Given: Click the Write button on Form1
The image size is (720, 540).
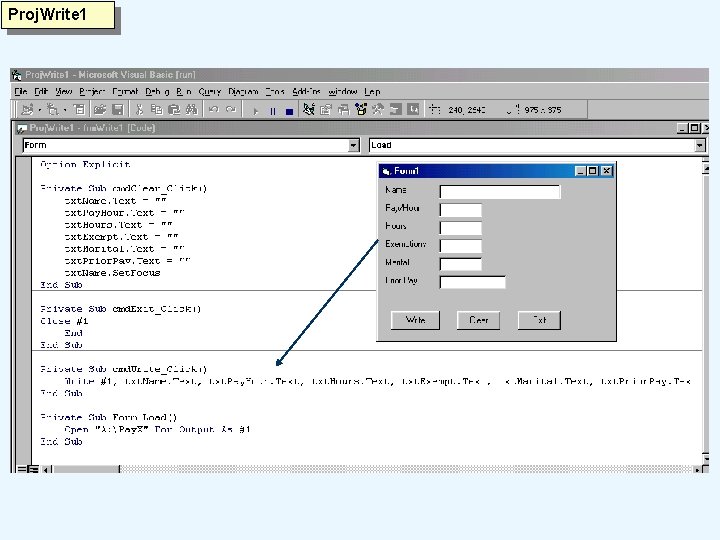Looking at the screenshot, I should pos(415,320).
